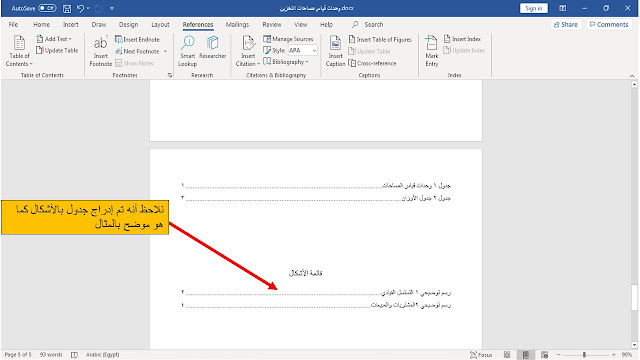
Task: Click Update Table in Table of Contents group
Action: [x=57, y=50]
